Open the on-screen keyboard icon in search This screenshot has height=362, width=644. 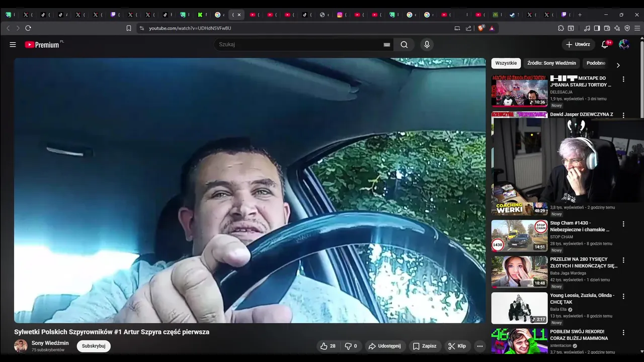click(386, 45)
